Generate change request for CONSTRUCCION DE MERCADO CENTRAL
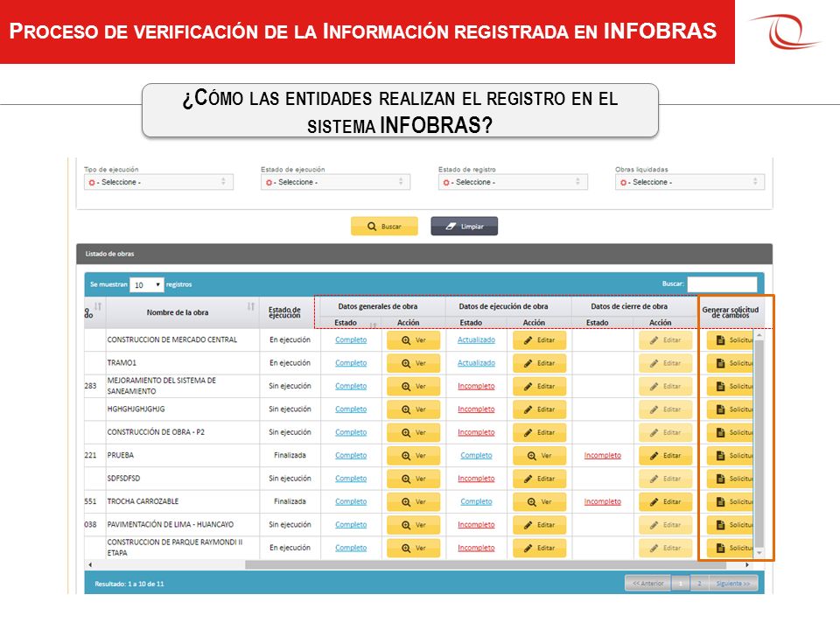 731,340
